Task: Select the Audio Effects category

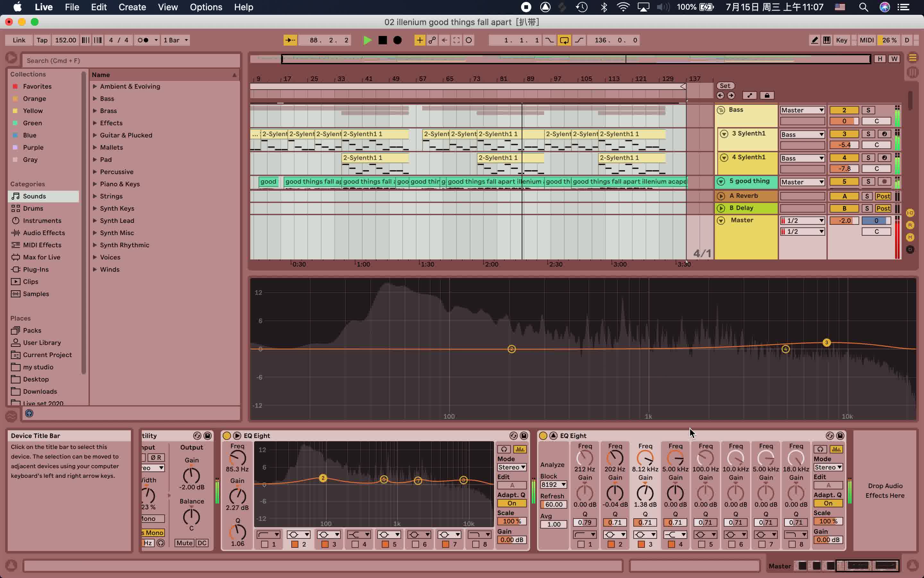Action: pyautogui.click(x=44, y=233)
